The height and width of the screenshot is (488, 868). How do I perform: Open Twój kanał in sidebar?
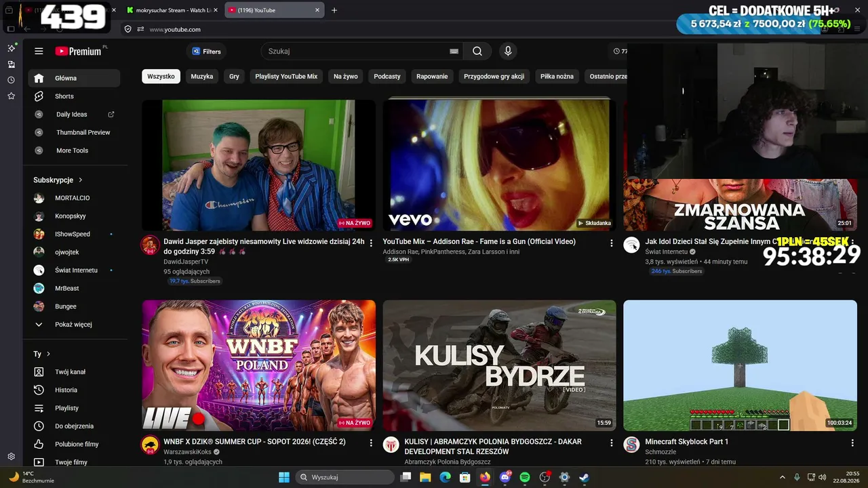[x=74, y=372]
